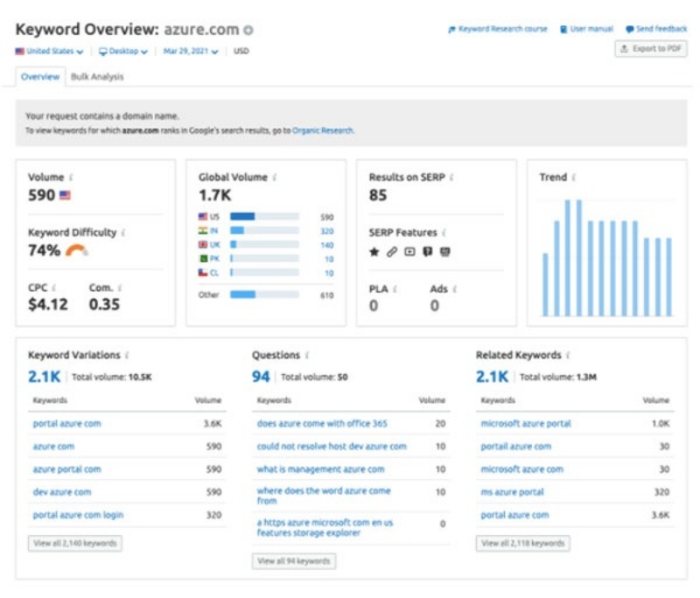Image resolution: width=700 pixels, height=598 pixels.
Task: Click View all 2,118 keywords button
Action: click(x=522, y=543)
